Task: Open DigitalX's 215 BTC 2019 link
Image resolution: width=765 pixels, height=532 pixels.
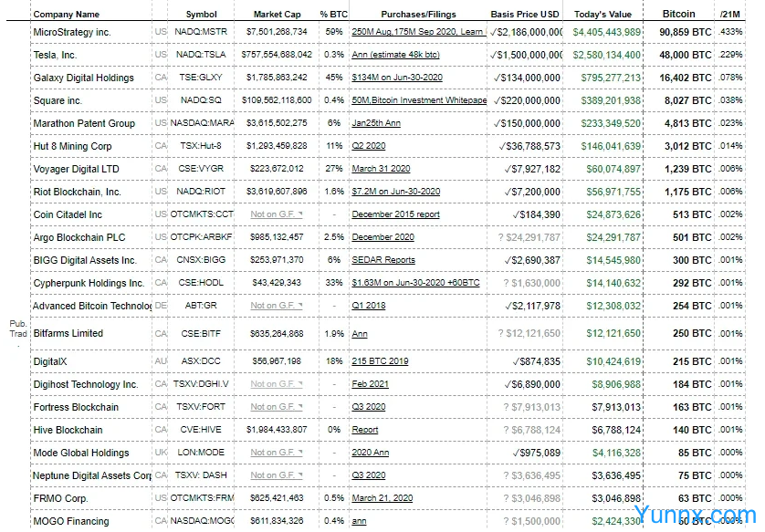Action: 380,361
